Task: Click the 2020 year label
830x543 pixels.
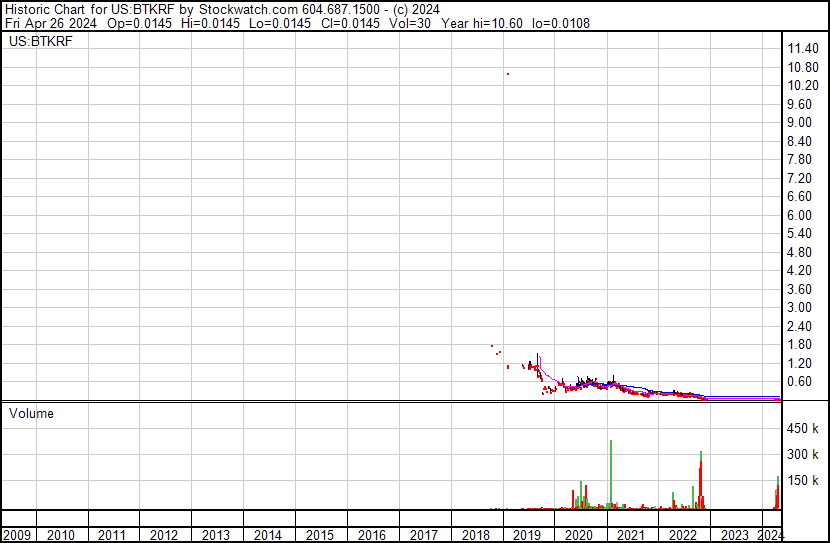Action: coord(579,535)
